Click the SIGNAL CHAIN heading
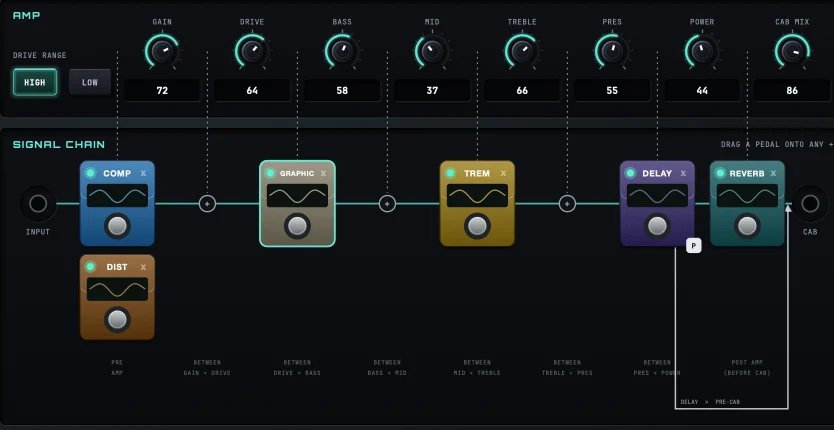The width and height of the screenshot is (834, 430). pos(59,145)
